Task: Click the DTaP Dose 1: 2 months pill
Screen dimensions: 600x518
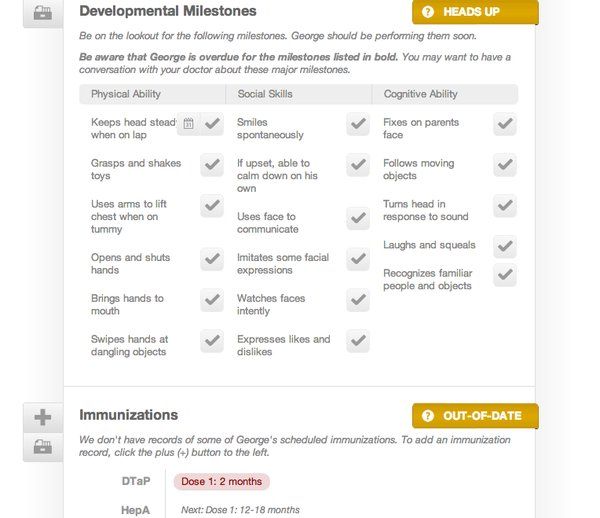Action: (222, 481)
